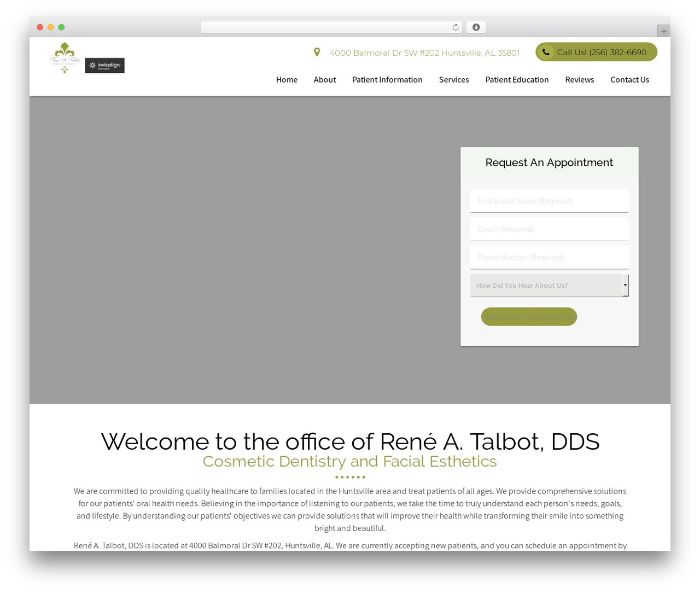Focus the First & Last Name field
The height and width of the screenshot is (593, 700).
pos(550,201)
